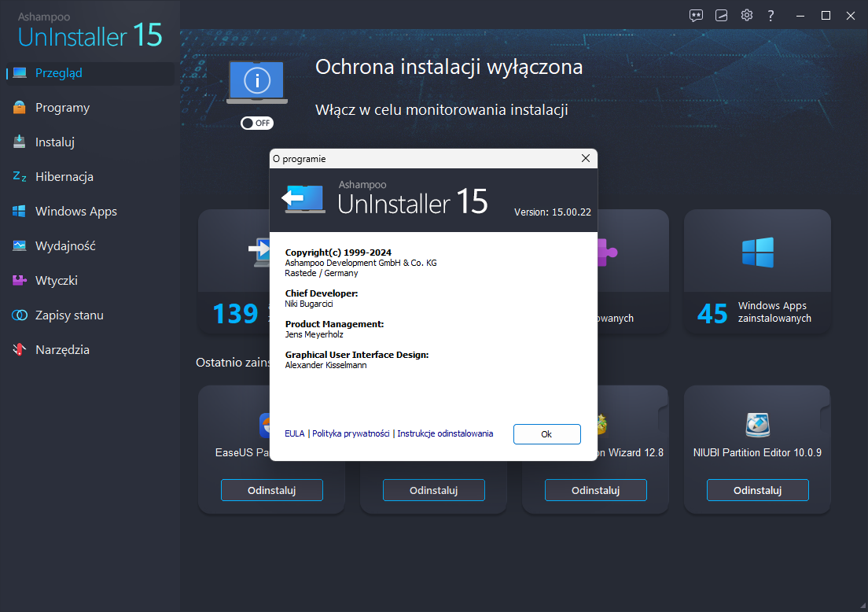Click the 139 installed programs count
The height and width of the screenshot is (612, 868).
pos(236,314)
